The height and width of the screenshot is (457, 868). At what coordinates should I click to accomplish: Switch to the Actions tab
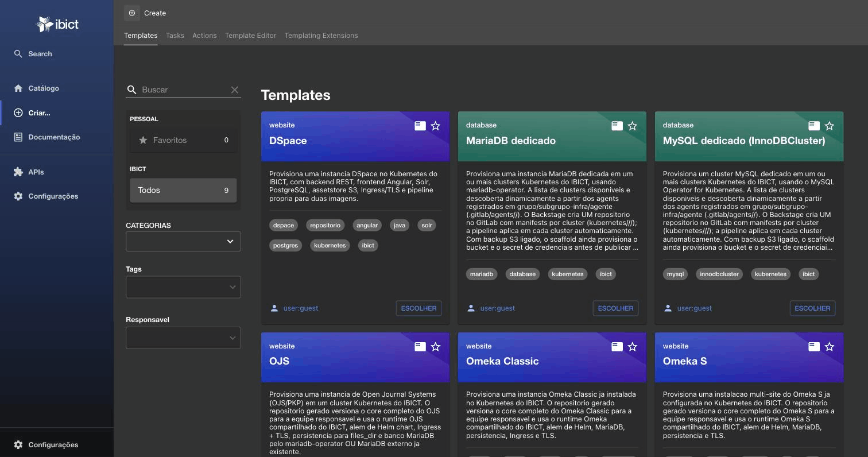(204, 36)
